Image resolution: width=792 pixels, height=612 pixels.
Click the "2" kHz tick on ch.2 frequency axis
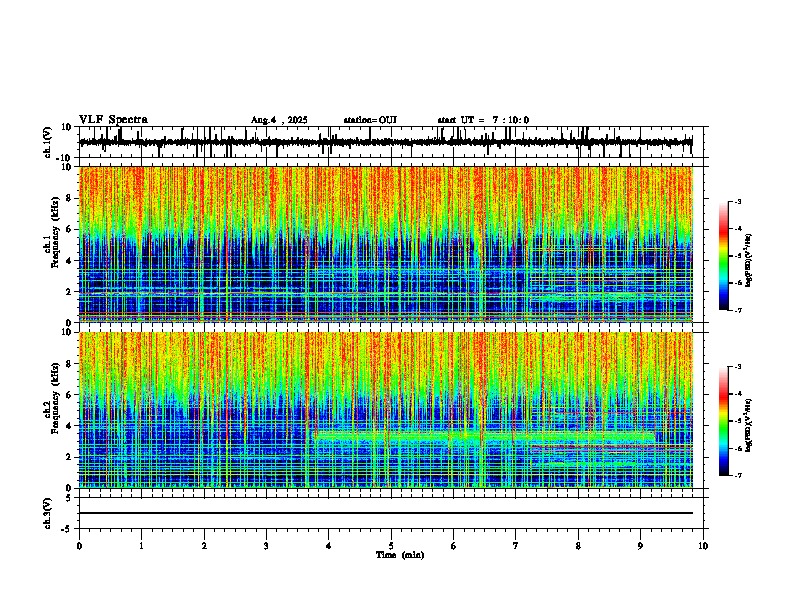coord(70,457)
